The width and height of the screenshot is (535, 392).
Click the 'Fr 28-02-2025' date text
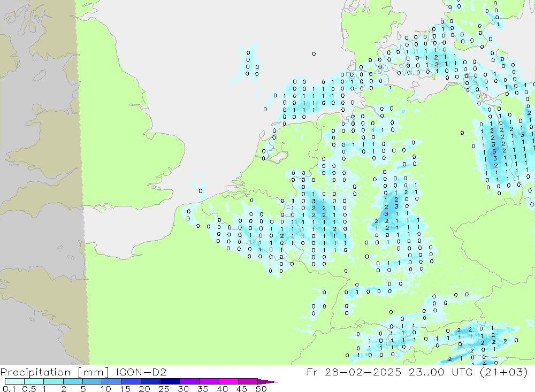354,372
